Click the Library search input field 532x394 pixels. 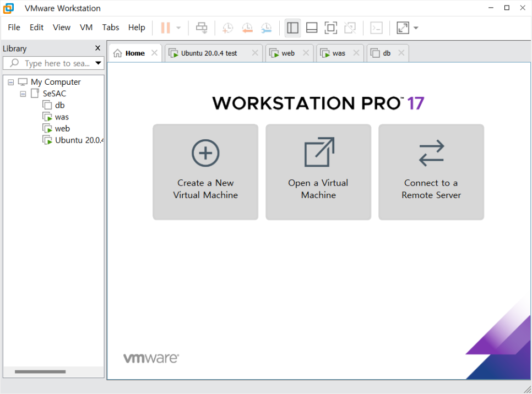[x=53, y=63]
